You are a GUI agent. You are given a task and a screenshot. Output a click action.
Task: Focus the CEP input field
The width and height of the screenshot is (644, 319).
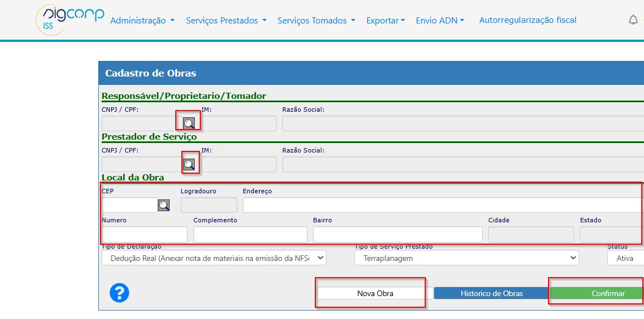click(129, 206)
